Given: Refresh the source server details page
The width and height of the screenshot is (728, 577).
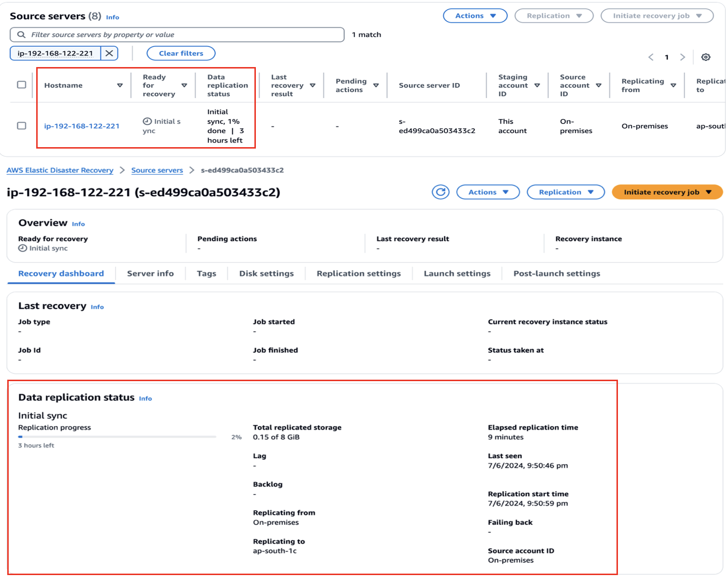Looking at the screenshot, I should [x=440, y=192].
